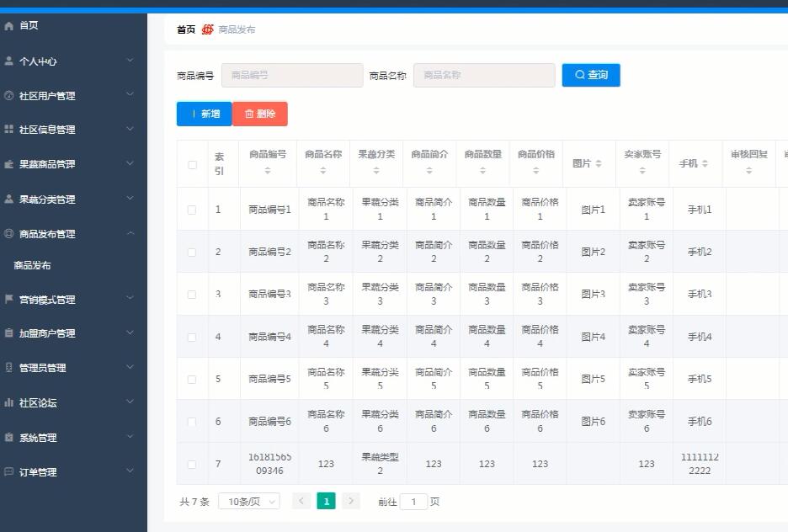Viewport: 788px width, 532px height.
Task: Open 首页 in the sidebar
Action: pyautogui.click(x=29, y=25)
